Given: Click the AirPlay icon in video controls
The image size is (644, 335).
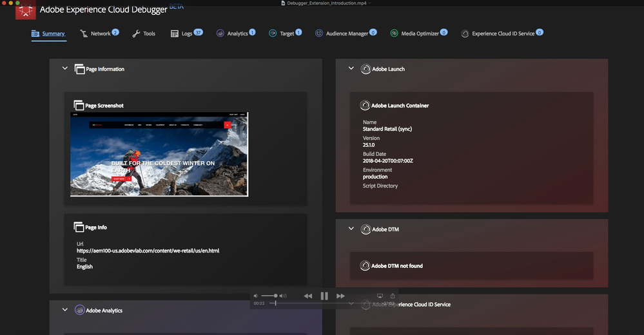Looking at the screenshot, I should pyautogui.click(x=380, y=296).
